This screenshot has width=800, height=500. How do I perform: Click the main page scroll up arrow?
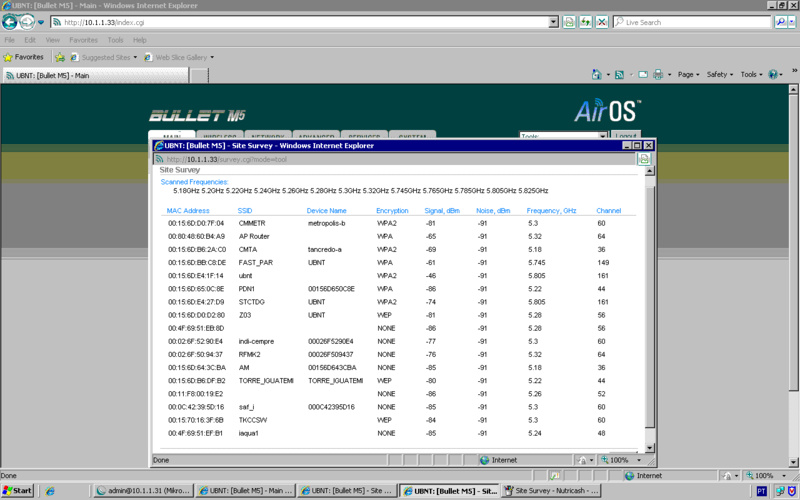coord(793,89)
